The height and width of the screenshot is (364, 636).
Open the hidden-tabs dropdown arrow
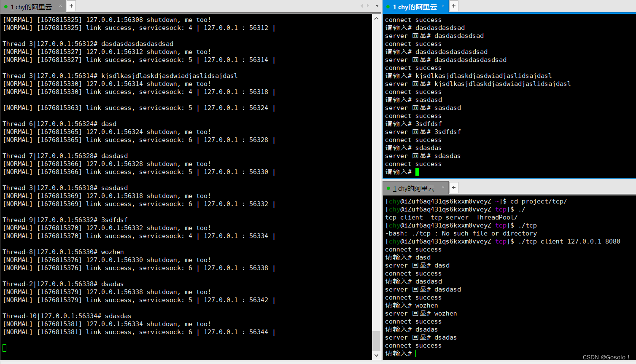[x=377, y=5]
